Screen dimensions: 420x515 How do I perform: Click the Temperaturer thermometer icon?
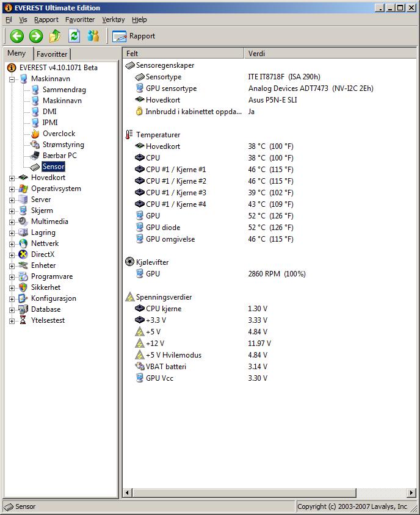[129, 135]
